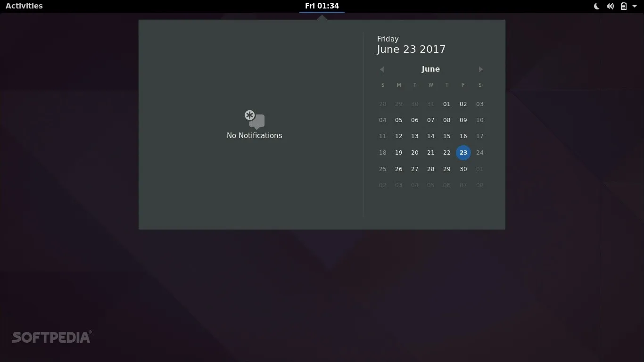This screenshot has height=362, width=644.
Task: Expand the system menu dropdown chevron
Action: coord(634,6)
